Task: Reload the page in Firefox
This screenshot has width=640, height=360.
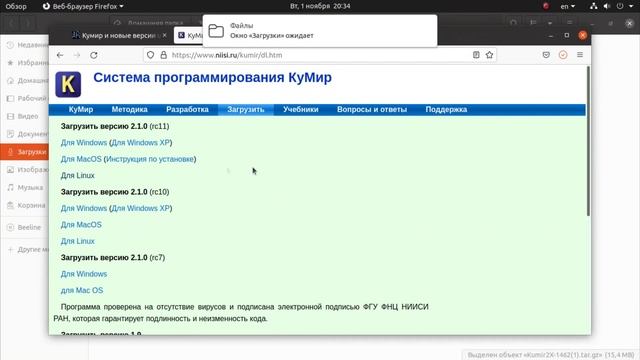Action: (x=93, y=55)
